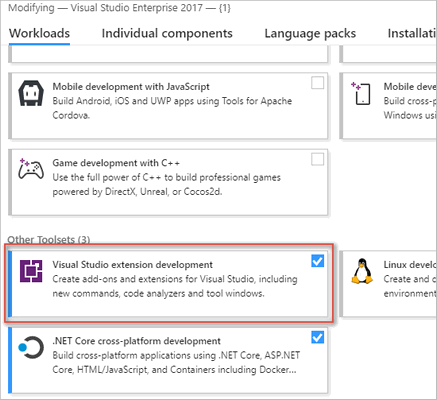
Task: Click the Mobile development with JavaScript title
Action: pyautogui.click(x=131, y=87)
